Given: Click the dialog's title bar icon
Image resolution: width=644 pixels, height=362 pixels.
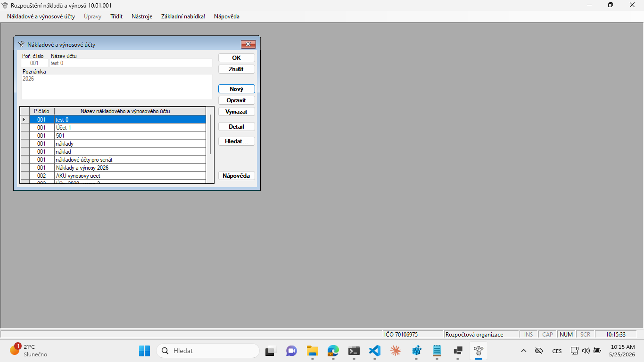Looking at the screenshot, I should 21,44.
